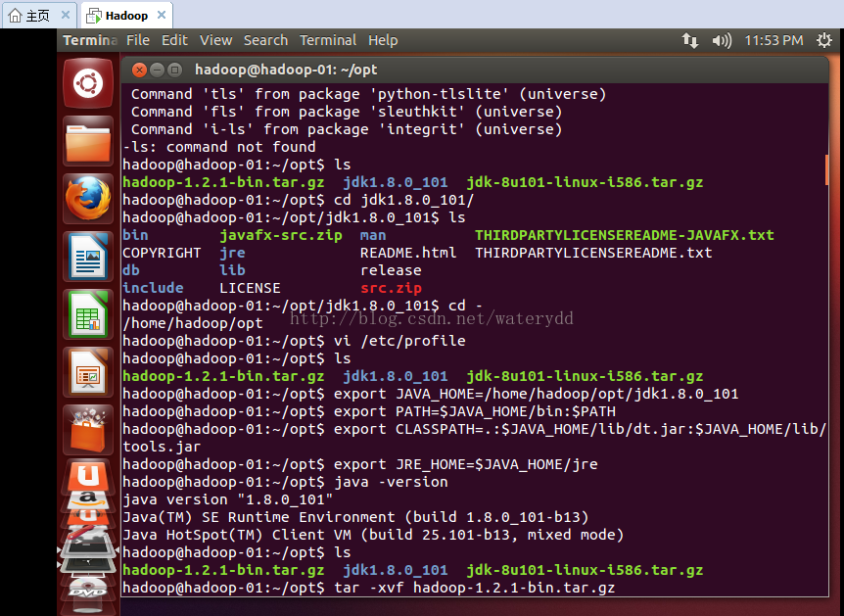Screen dimensions: 844x616
Task: Open the Ubuntu Dash home launcher
Action: [x=88, y=83]
